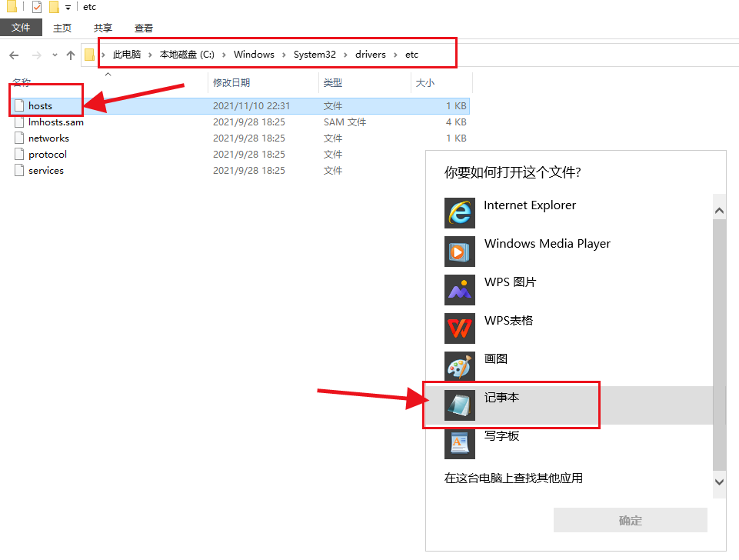The height and width of the screenshot is (560, 739).
Task: Pick the 写字板 wordpad icon
Action: pos(460,443)
